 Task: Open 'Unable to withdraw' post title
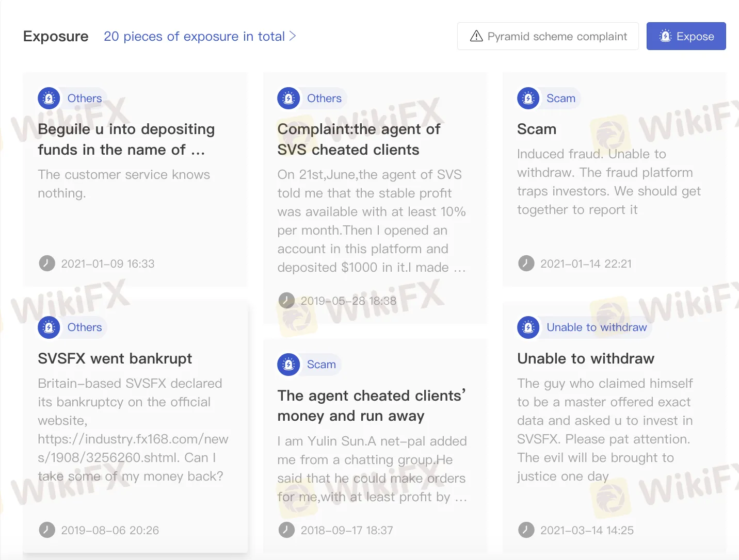tap(586, 358)
